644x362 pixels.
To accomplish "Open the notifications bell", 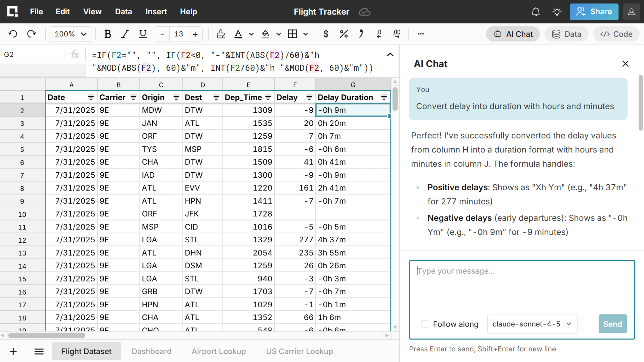I will [x=535, y=12].
